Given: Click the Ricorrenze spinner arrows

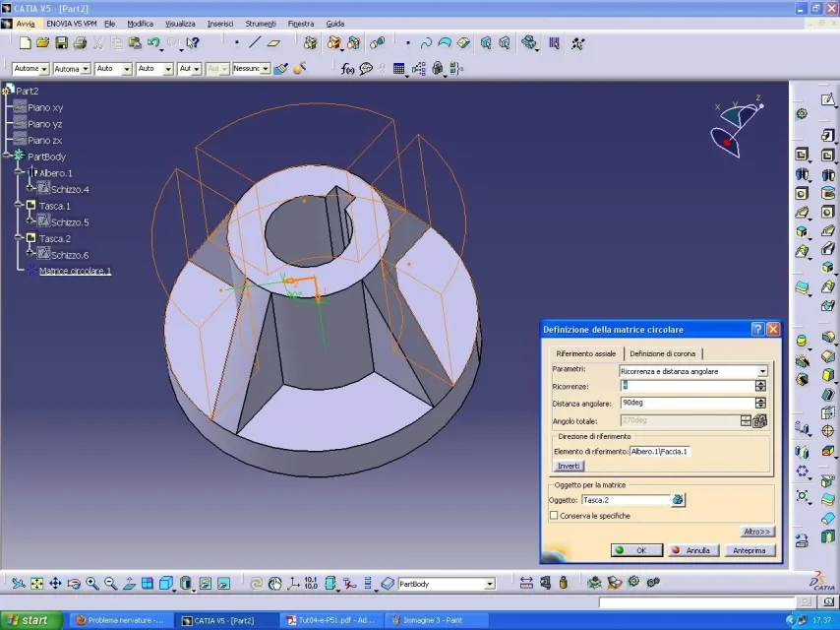Looking at the screenshot, I should point(760,386).
